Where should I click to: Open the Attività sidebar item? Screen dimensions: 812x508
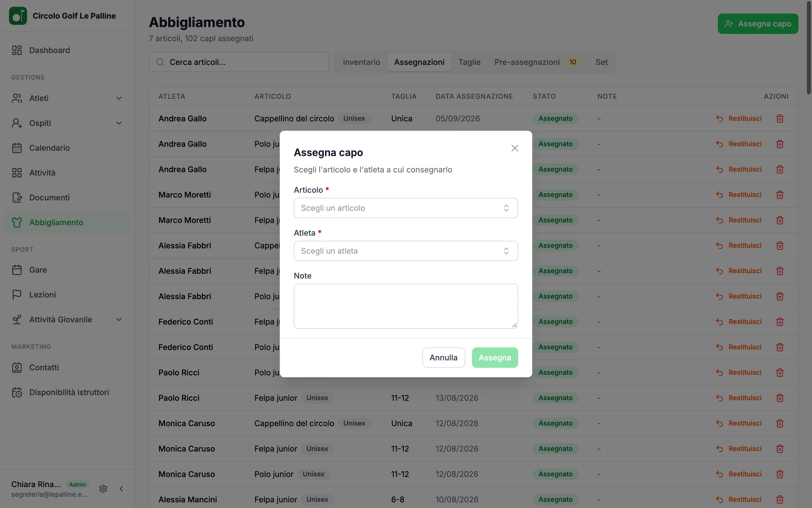[67, 173]
